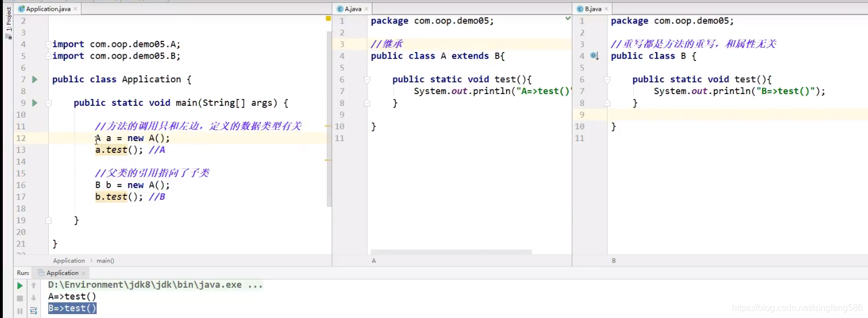Collapse test() method in A.java line 6
Viewport: 868px width, 318px height.
367,79
